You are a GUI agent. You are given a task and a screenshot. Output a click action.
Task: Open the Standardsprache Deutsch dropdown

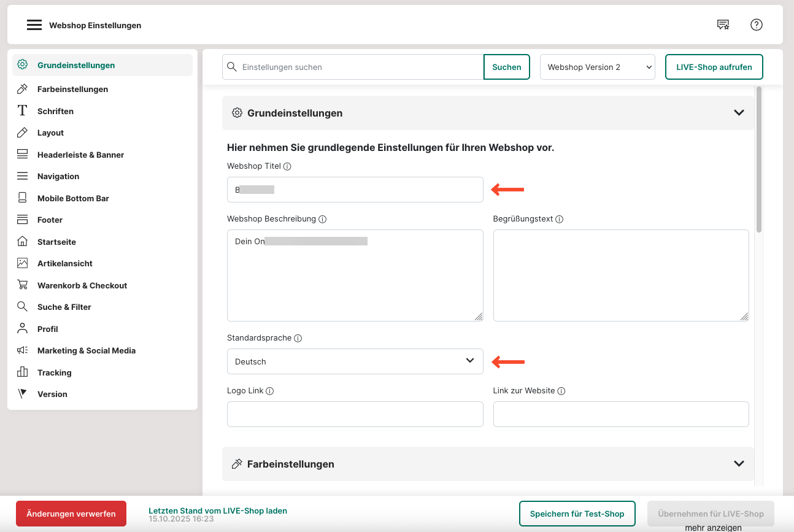(x=355, y=361)
